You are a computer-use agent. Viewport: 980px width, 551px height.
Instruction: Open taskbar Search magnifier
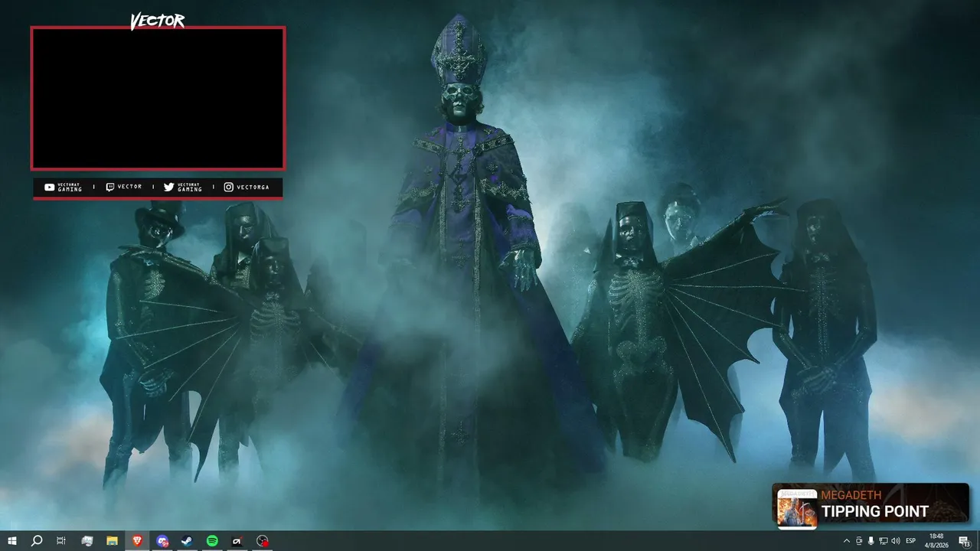click(x=37, y=541)
